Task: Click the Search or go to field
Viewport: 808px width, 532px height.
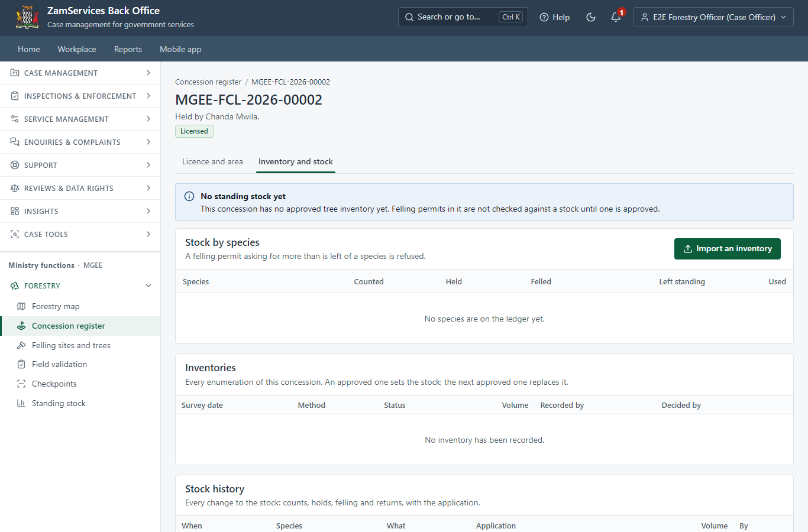Action: [x=463, y=17]
